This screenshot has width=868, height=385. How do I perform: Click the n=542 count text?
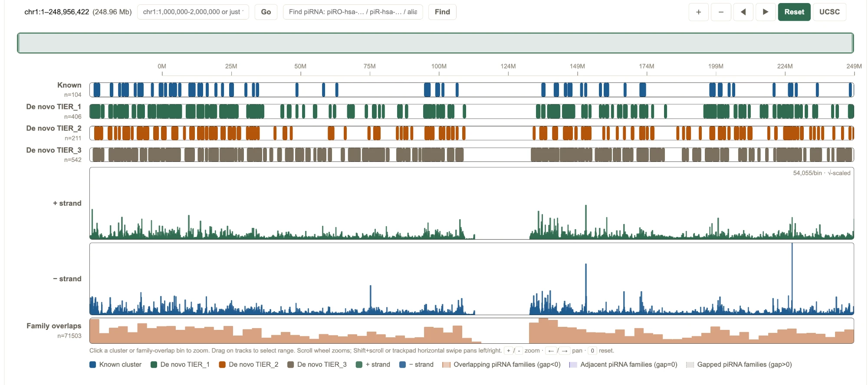click(x=73, y=160)
